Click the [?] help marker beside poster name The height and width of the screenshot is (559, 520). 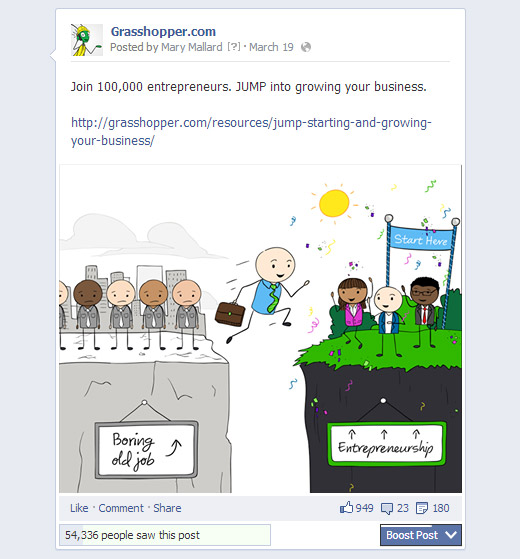click(234, 47)
